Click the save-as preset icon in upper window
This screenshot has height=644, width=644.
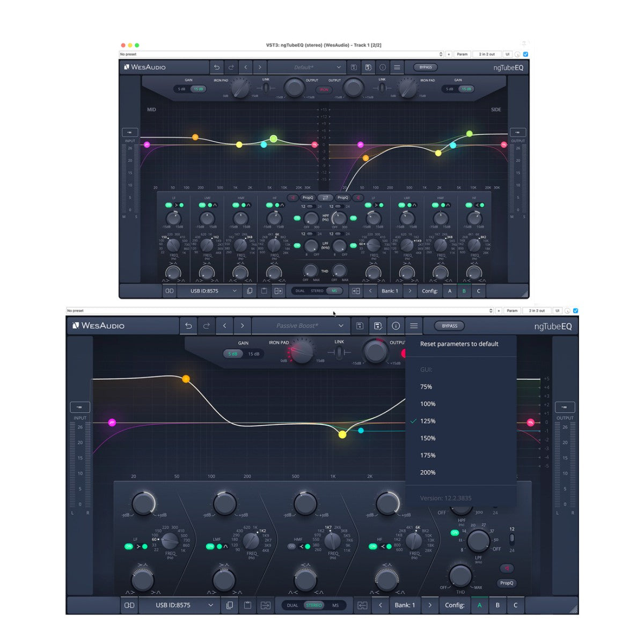point(368,67)
